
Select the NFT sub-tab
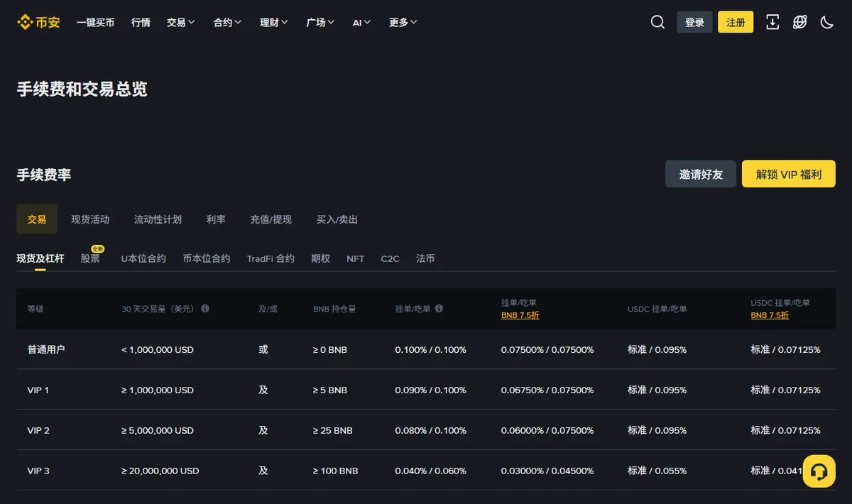tap(356, 258)
